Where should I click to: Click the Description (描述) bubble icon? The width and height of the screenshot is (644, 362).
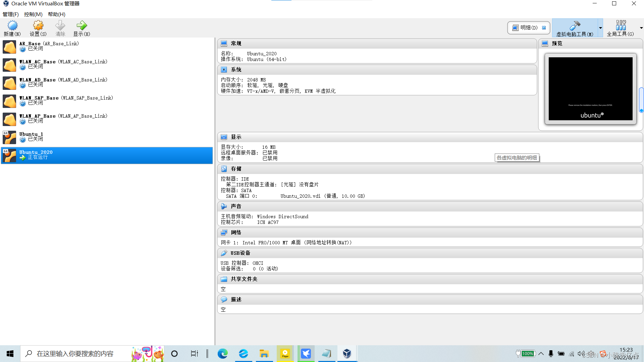pos(224,300)
